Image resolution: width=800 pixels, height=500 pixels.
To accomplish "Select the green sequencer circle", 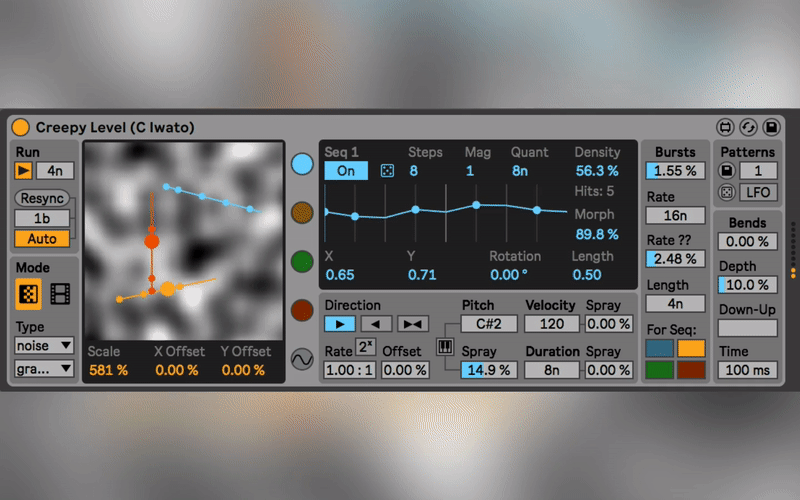I will click(302, 261).
